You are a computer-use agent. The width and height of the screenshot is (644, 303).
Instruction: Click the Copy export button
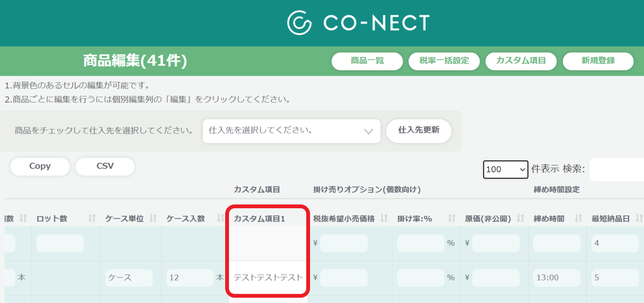tap(40, 166)
